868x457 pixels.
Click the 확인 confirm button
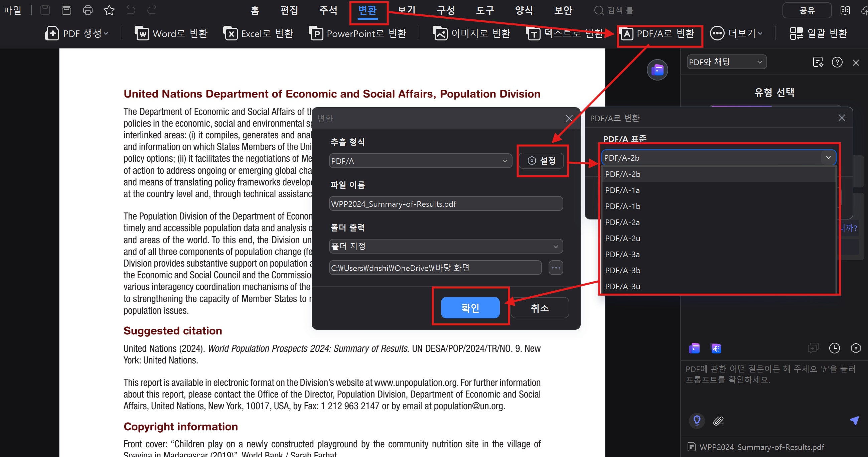click(470, 307)
